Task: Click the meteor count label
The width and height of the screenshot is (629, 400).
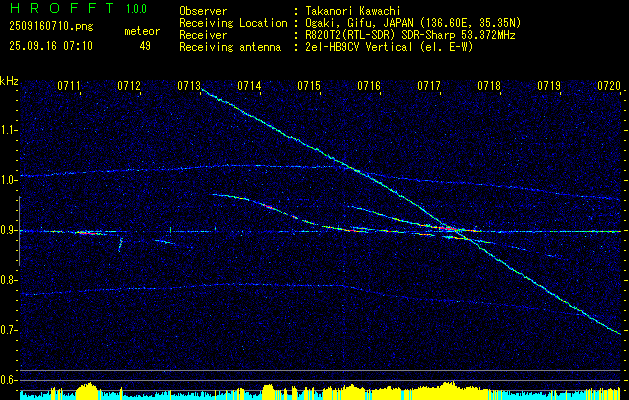Action: (x=142, y=31)
